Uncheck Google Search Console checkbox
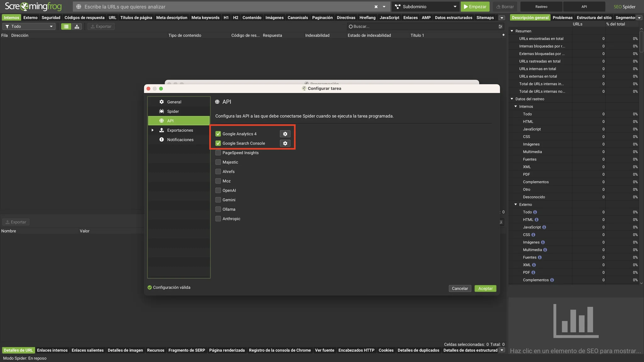The image size is (644, 362). point(218,143)
